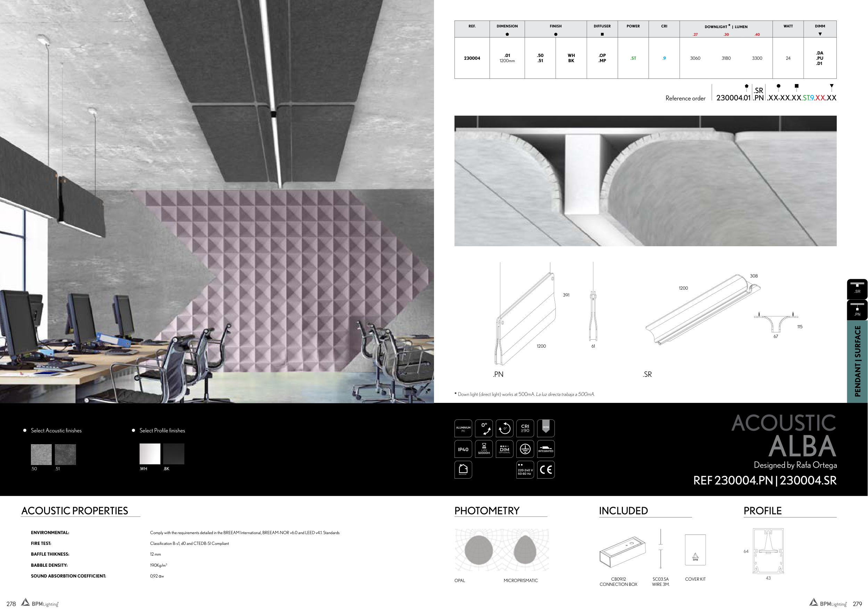Image resolution: width=868 pixels, height=614 pixels.
Task: Choose the .BK black profile finish swatch
Action: pyautogui.click(x=174, y=454)
